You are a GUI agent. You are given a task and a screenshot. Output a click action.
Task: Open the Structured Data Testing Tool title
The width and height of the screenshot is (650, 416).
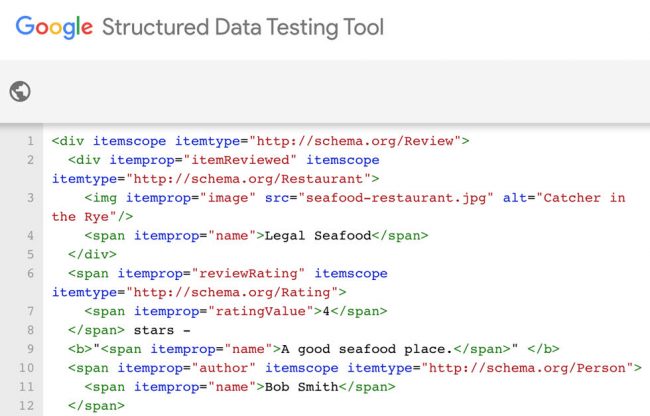(x=242, y=28)
